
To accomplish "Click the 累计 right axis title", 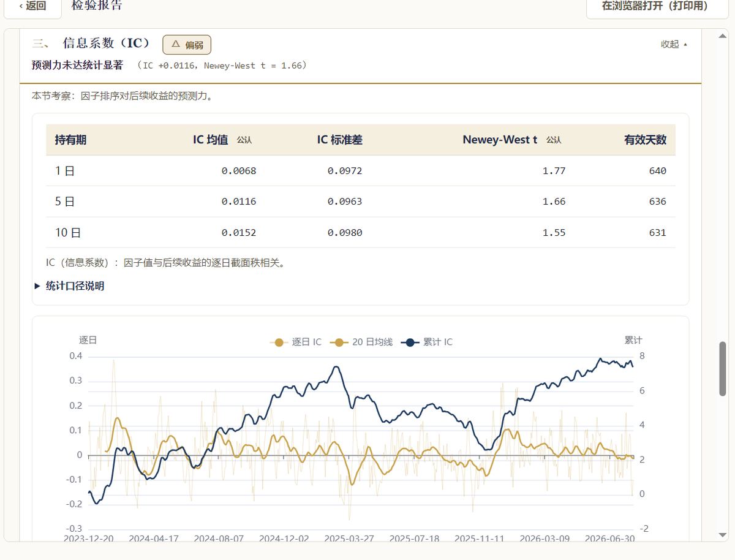I will [633, 340].
